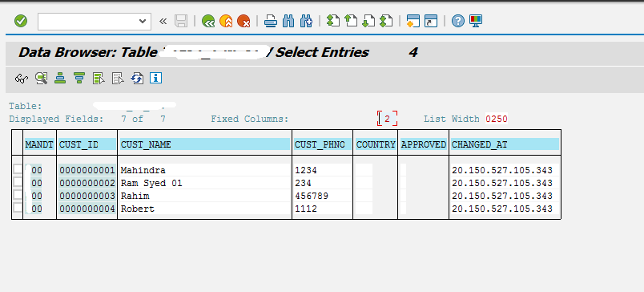Tick the checkbox for the Rahim row
Image resolution: width=644 pixels, height=292 pixels.
(18, 195)
